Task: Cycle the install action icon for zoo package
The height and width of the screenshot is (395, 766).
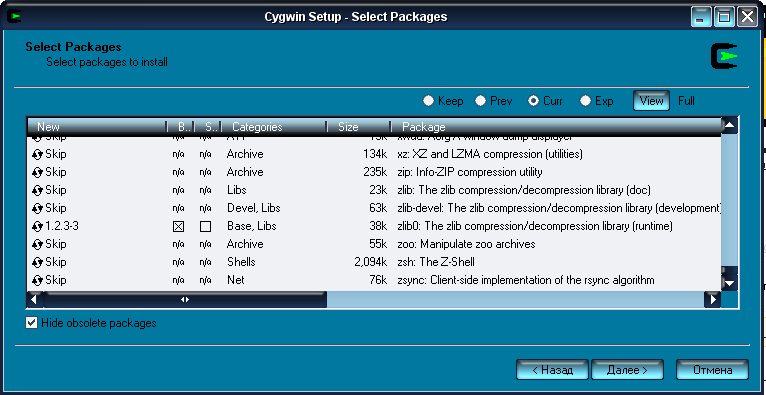Action: 37,245
